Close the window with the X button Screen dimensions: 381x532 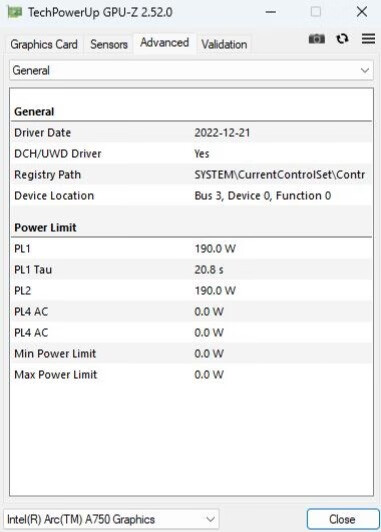(362, 12)
